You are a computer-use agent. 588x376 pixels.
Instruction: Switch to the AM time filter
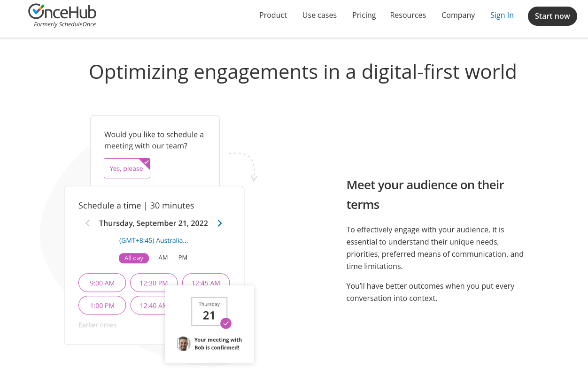pyautogui.click(x=163, y=258)
